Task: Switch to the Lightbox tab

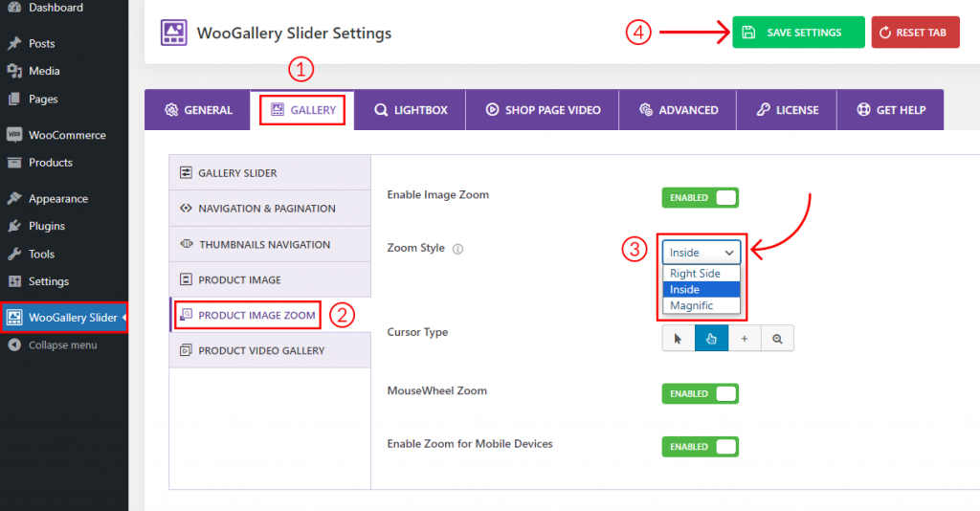Action: click(411, 110)
